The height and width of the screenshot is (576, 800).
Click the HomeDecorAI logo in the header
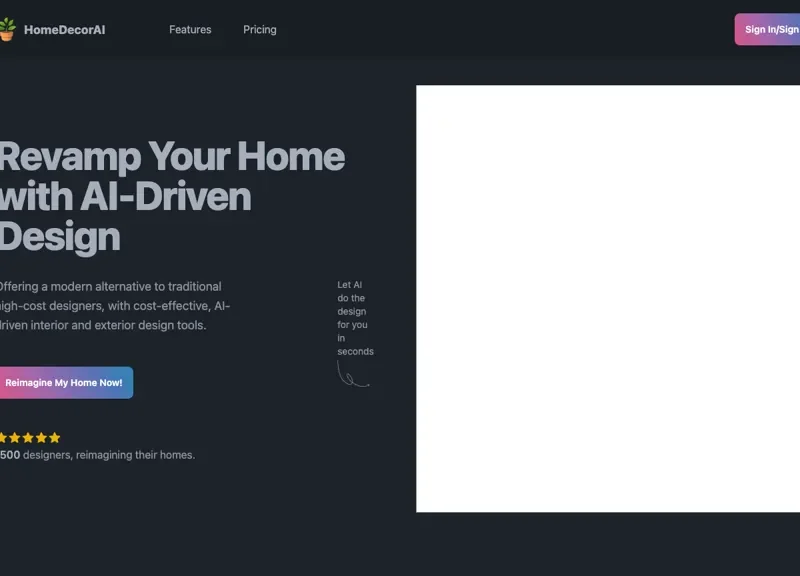pyautogui.click(x=55, y=29)
